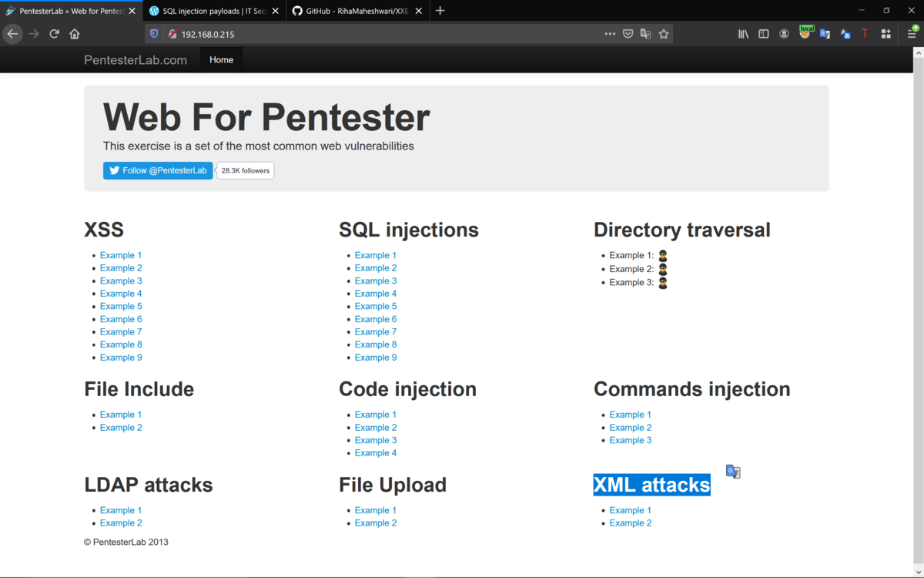Viewport: 924px width, 578px height.
Task: Reload the current page
Action: pos(54,34)
